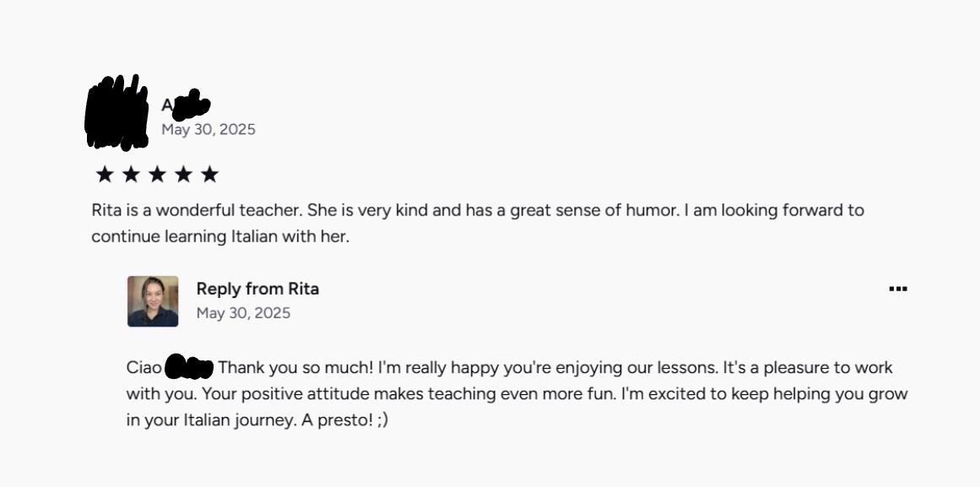Open the three-dot options menu on Rita's reply
The image size is (980, 487).
click(x=897, y=289)
